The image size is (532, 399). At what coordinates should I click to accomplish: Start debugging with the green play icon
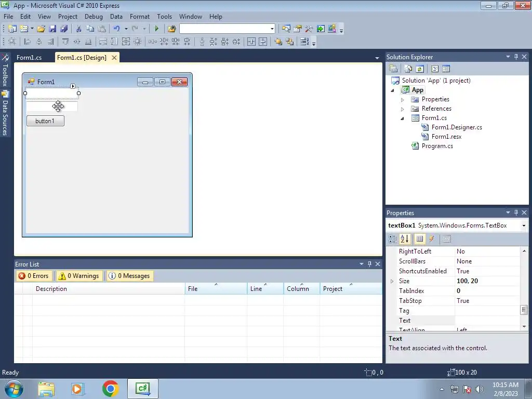click(x=156, y=29)
